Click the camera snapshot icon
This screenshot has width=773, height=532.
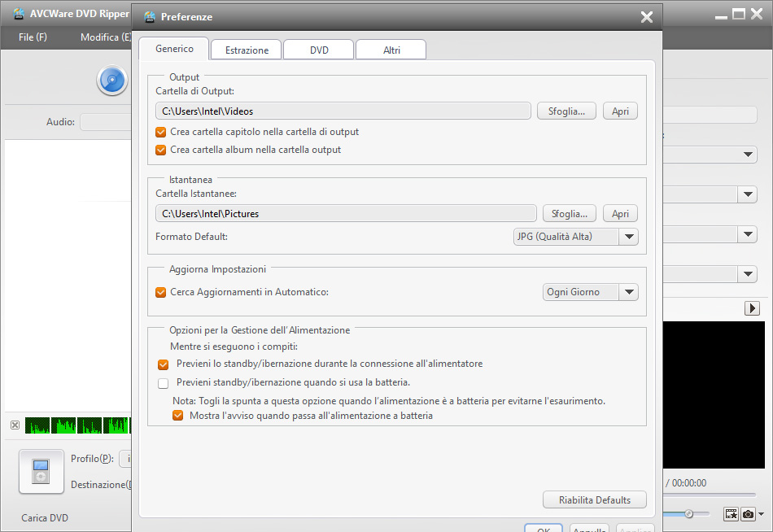tap(748, 514)
